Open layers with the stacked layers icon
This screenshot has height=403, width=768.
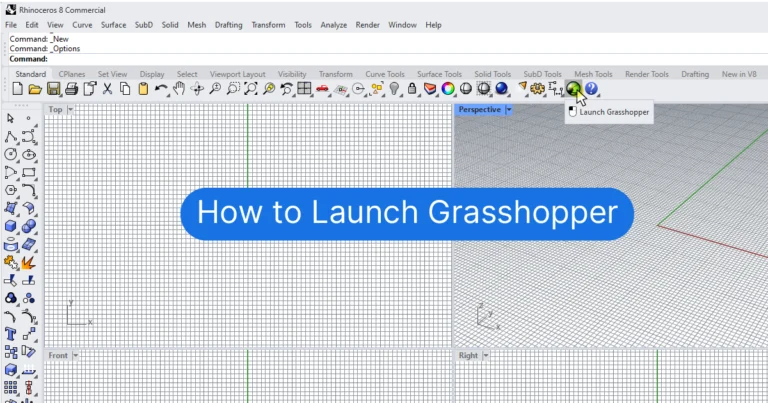[x=430, y=89]
